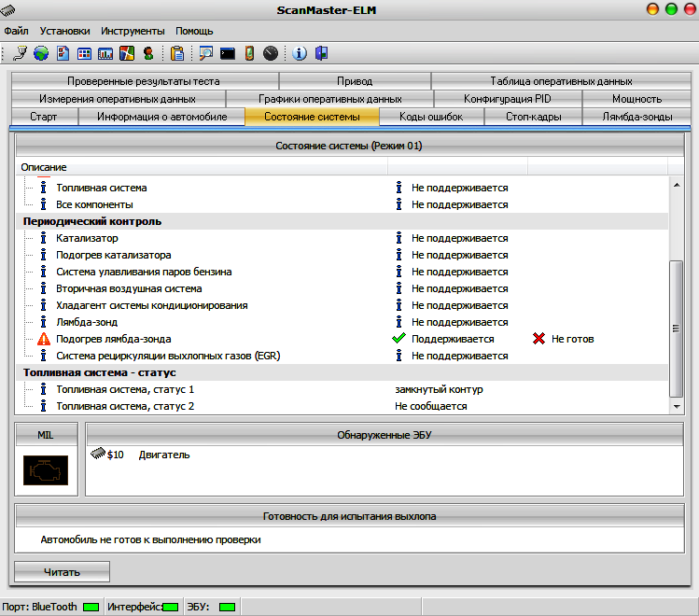
Task: Click the round gauge toolbar icon
Action: coord(271,53)
